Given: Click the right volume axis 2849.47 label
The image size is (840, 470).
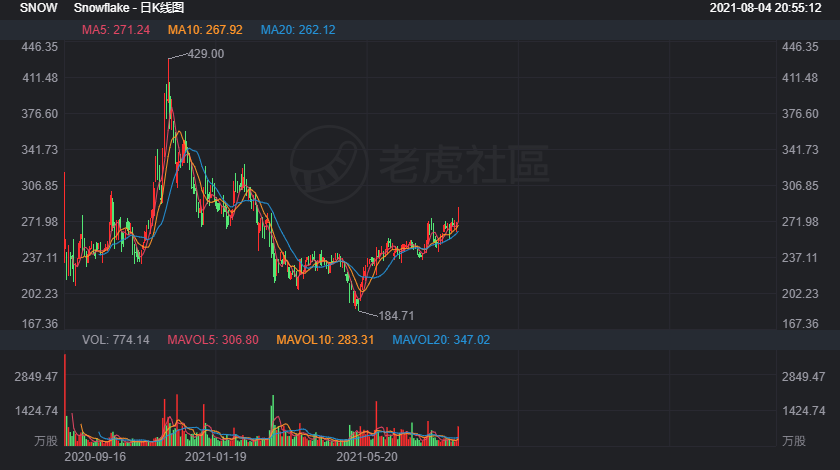Looking at the screenshot, I should point(804,377).
